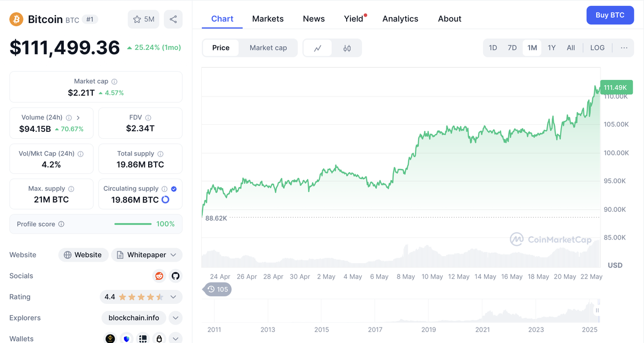
Task: Open the padlock wallet icon
Action: (x=159, y=339)
